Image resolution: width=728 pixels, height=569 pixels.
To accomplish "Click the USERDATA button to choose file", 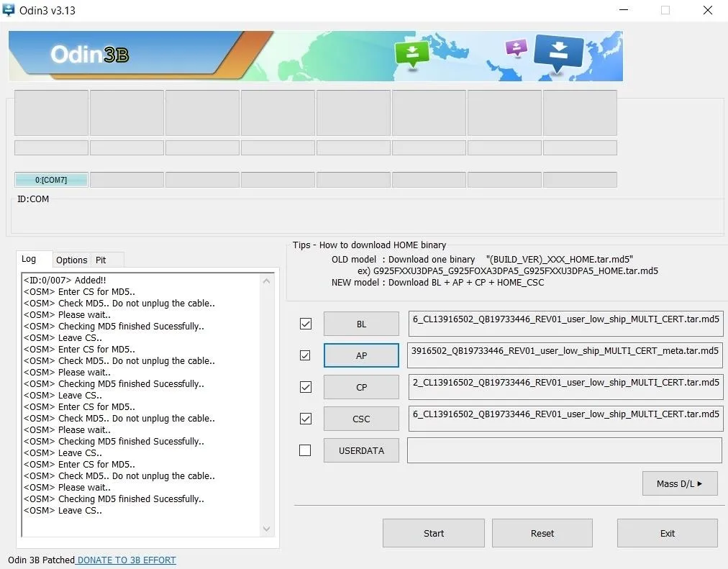I will pos(361,450).
